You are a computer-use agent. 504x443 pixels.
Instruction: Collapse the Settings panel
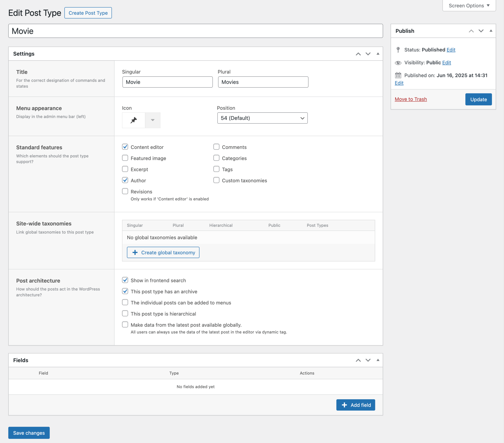point(378,54)
